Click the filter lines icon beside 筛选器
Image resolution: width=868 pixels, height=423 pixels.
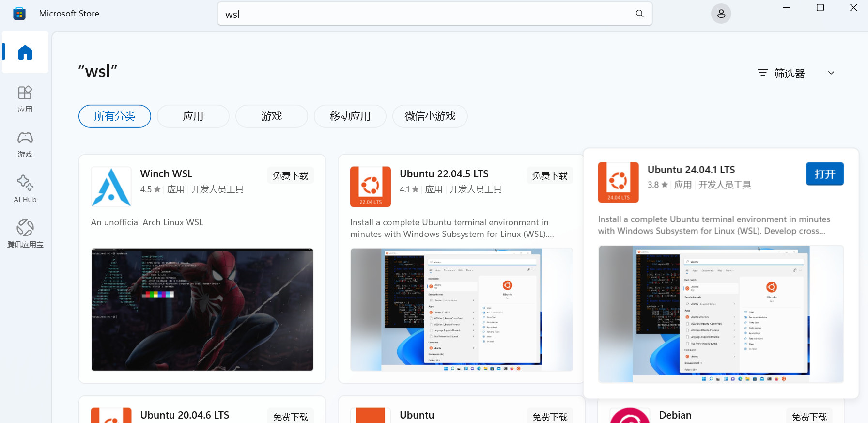[x=763, y=73]
